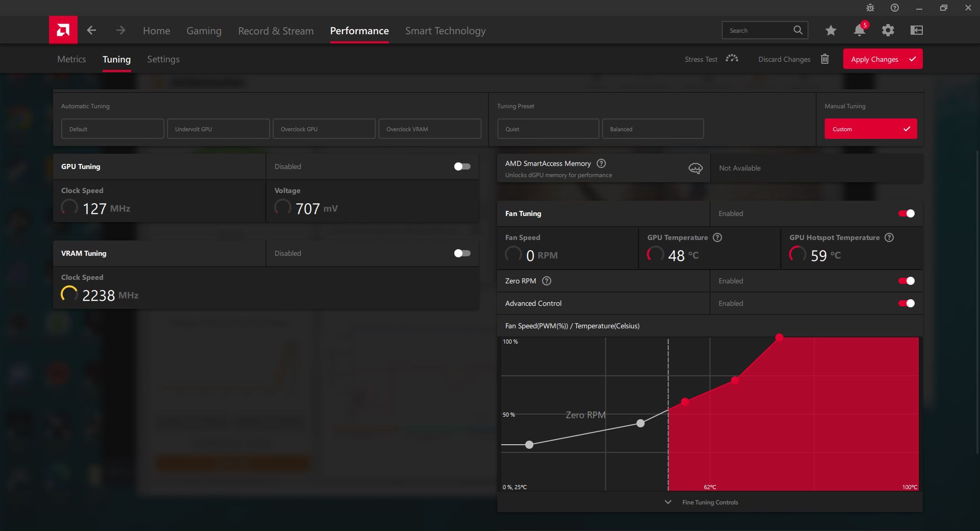Click GPU Temperature help icon

[x=717, y=237]
